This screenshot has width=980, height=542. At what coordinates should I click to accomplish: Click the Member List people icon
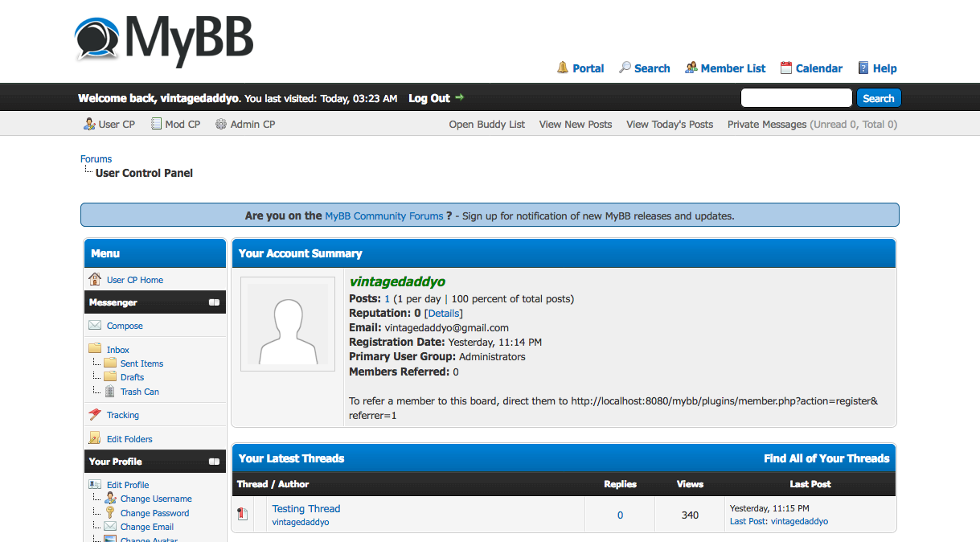pos(691,68)
